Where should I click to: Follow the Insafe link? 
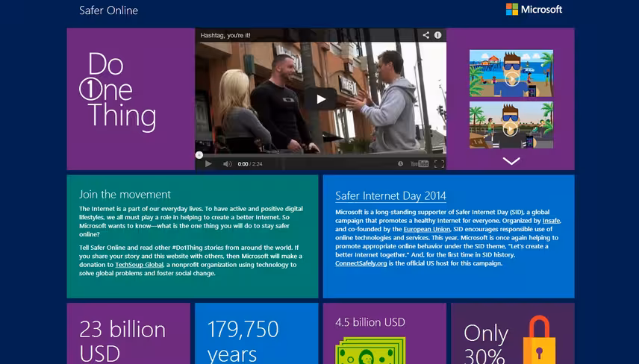point(552,221)
